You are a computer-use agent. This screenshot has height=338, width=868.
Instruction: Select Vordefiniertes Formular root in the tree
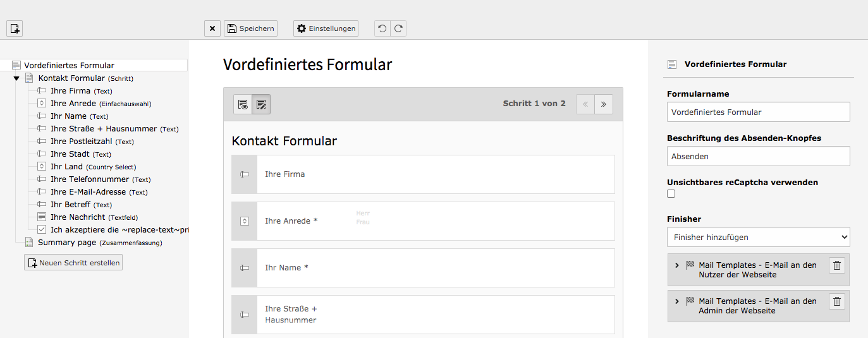[69, 65]
